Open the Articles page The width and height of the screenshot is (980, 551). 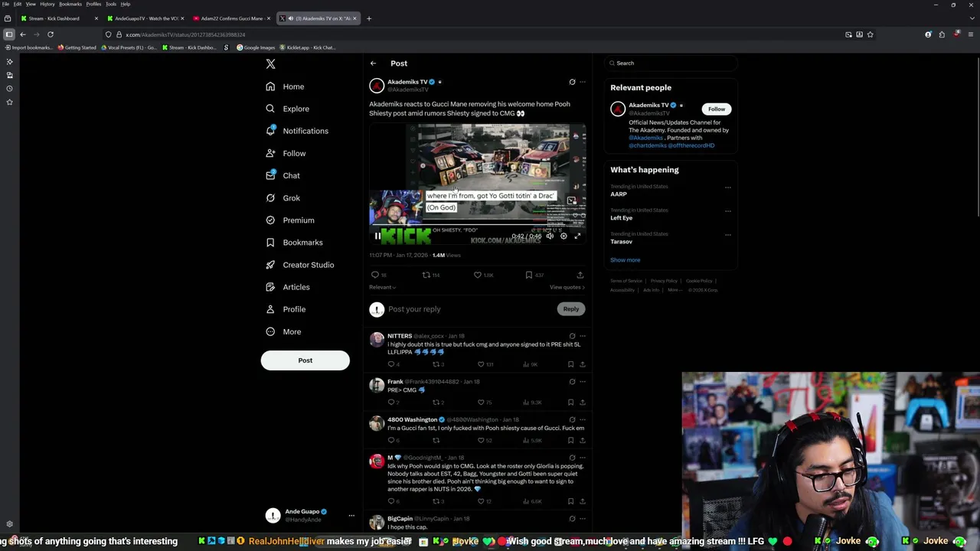click(288, 287)
